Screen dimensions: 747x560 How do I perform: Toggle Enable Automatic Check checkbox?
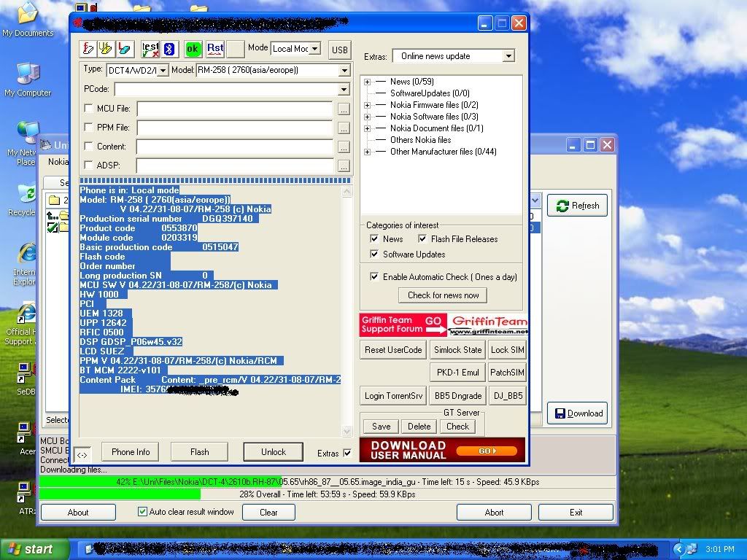click(374, 276)
